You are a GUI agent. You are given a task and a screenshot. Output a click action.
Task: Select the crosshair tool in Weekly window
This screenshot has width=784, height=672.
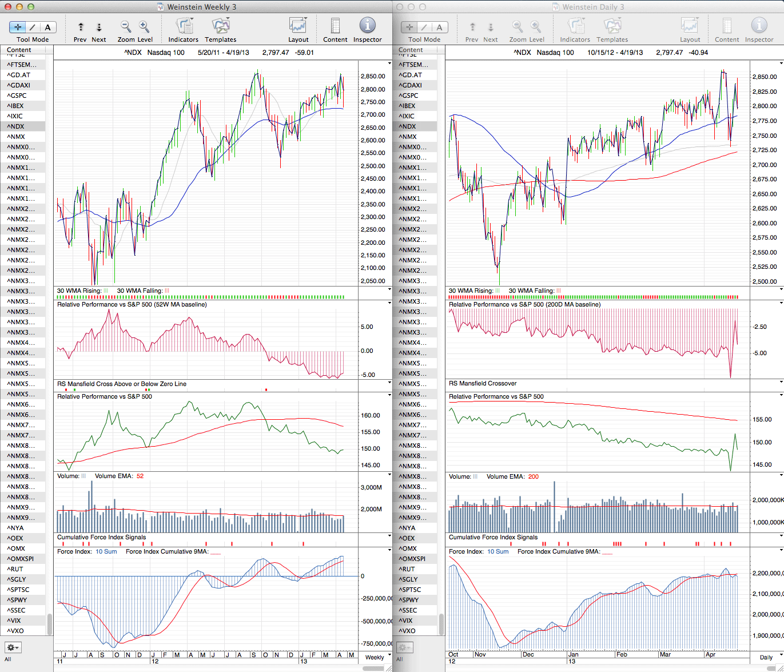(x=18, y=27)
